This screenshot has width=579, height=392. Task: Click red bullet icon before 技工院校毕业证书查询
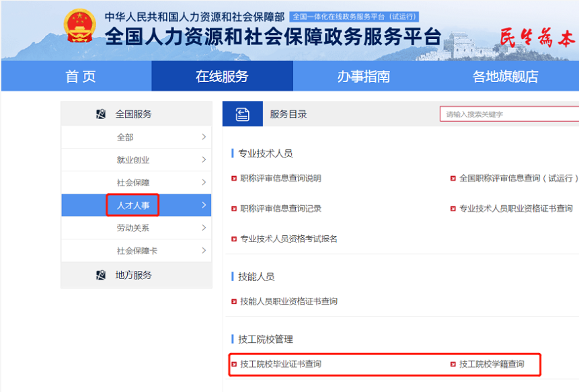coord(234,364)
